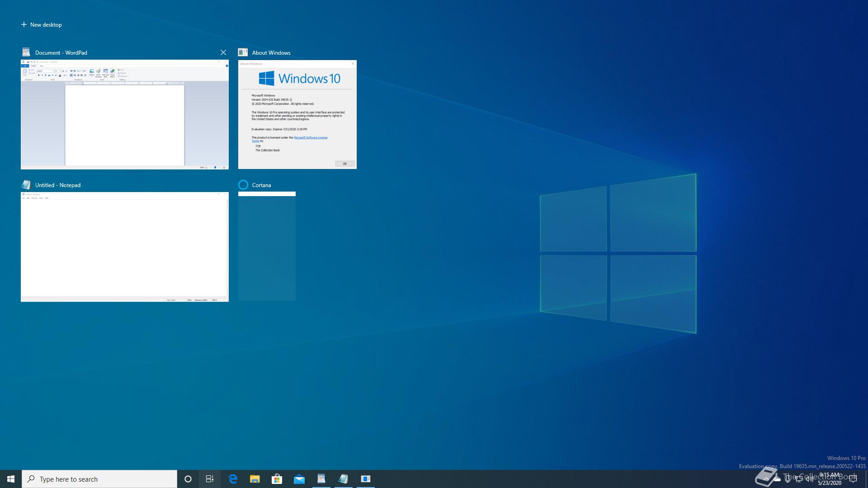
Task: Open the OneDrive cloud tray icon
Action: (777, 479)
